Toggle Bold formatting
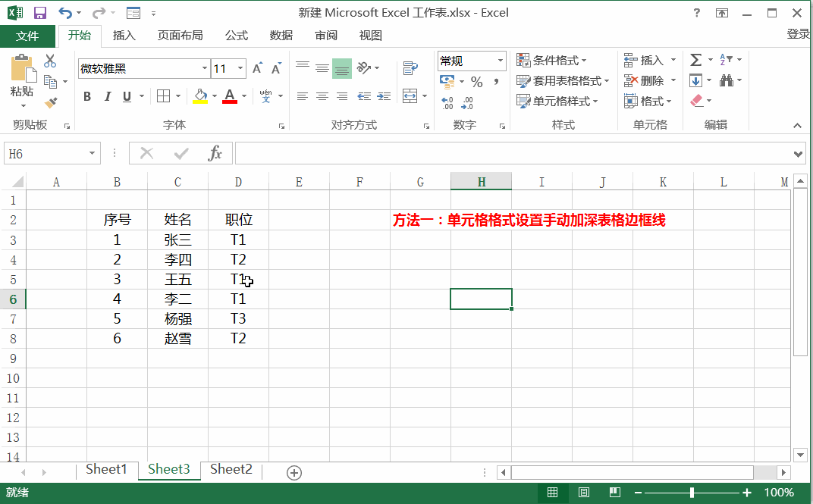Screen dimensions: 813x504 pyautogui.click(x=87, y=96)
